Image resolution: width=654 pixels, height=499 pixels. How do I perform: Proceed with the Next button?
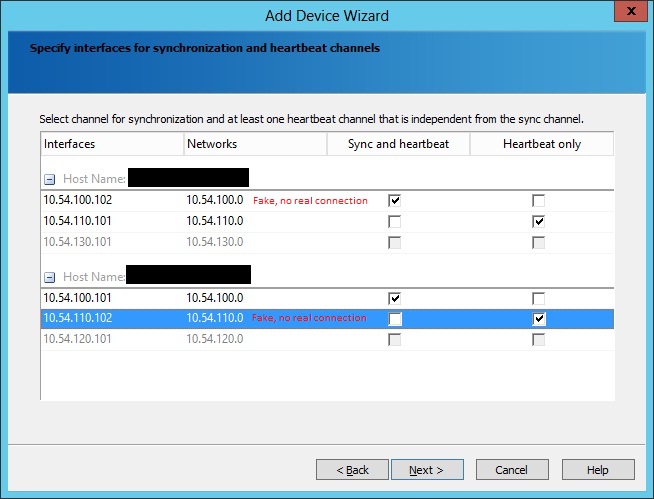click(x=427, y=470)
